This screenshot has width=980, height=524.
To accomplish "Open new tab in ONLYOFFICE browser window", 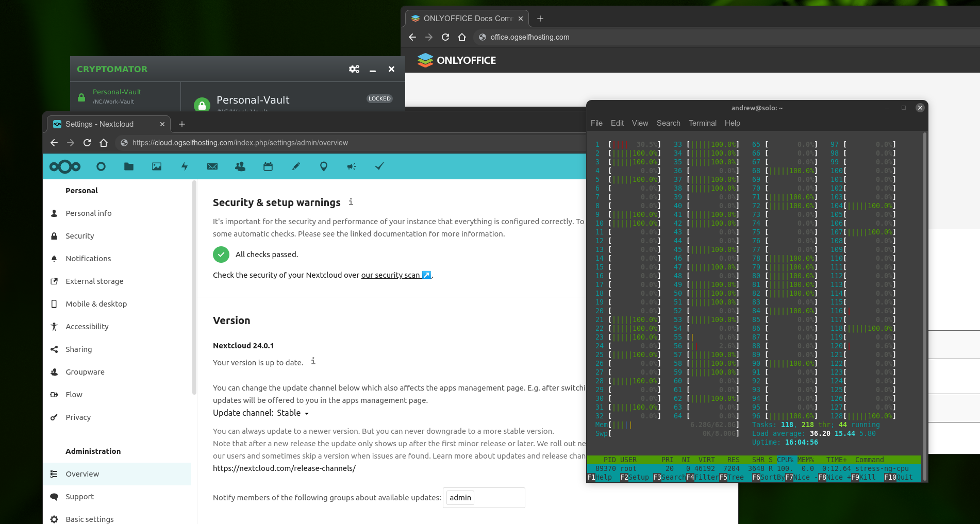I will 540,19.
